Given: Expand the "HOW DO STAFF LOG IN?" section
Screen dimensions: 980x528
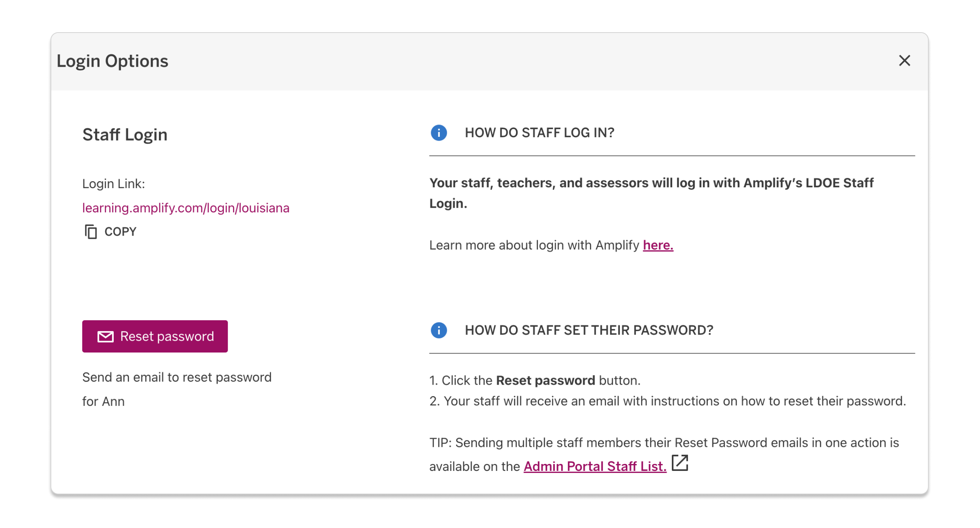Looking at the screenshot, I should click(539, 133).
